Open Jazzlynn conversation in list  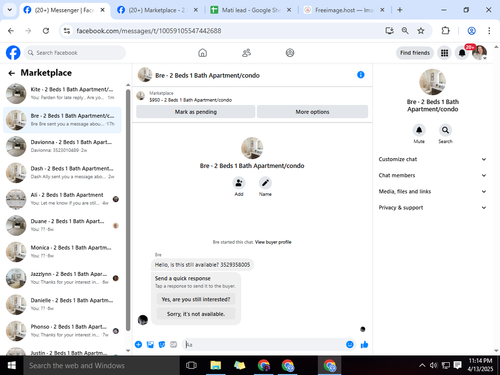tap(62, 278)
